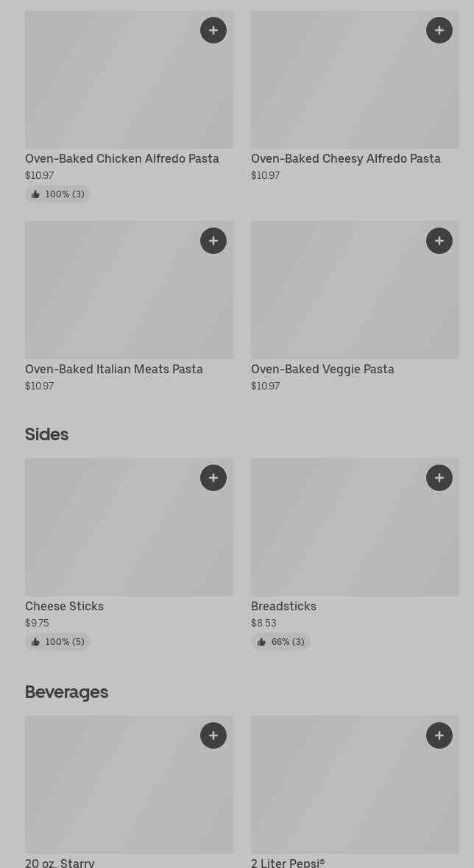The image size is (474, 868).
Task: Select the Oven-Baked Veggie Pasta title
Action: click(x=322, y=369)
